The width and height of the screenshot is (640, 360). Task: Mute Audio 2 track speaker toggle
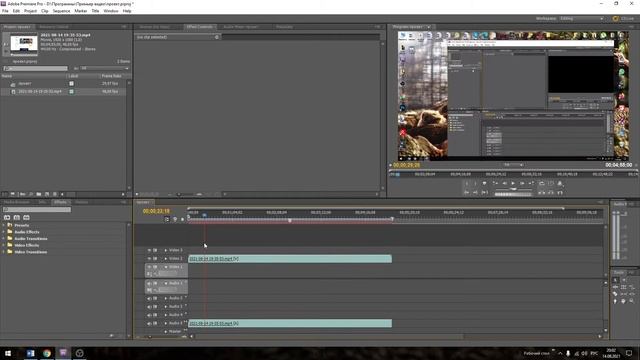[149, 298]
